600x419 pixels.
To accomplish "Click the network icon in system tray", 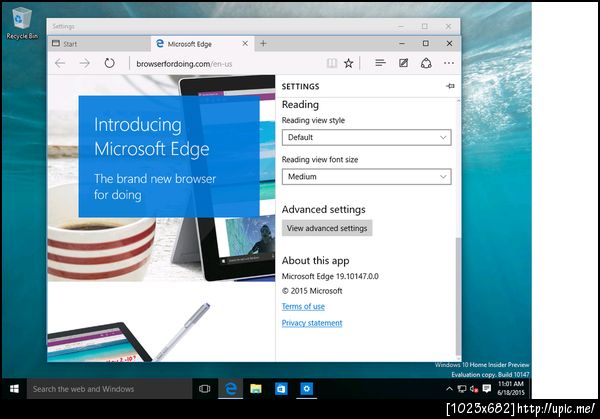I will coord(462,389).
